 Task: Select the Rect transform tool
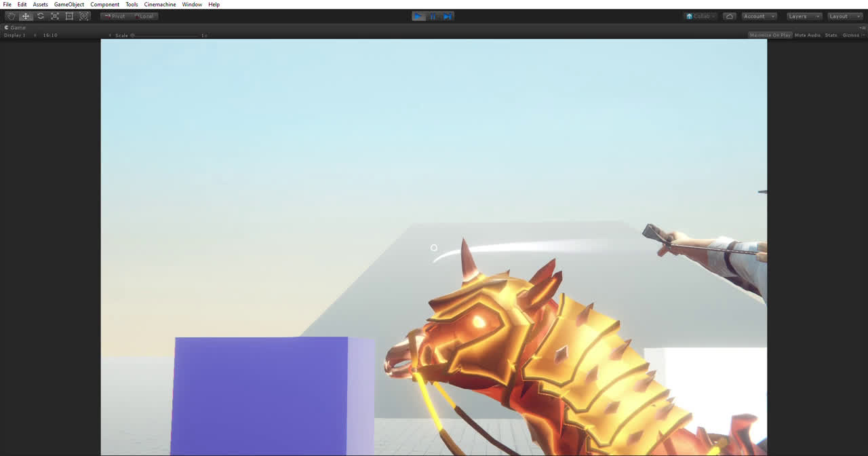pos(69,16)
